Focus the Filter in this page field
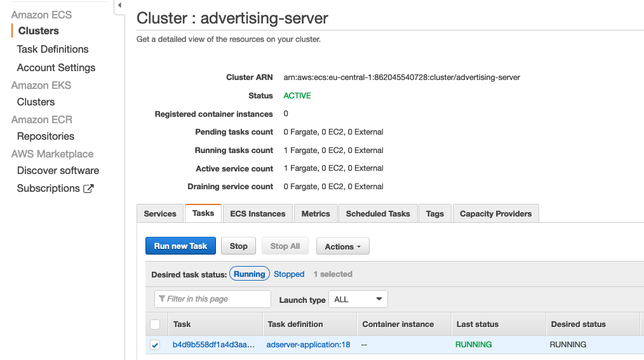The height and width of the screenshot is (360, 644). [x=213, y=299]
